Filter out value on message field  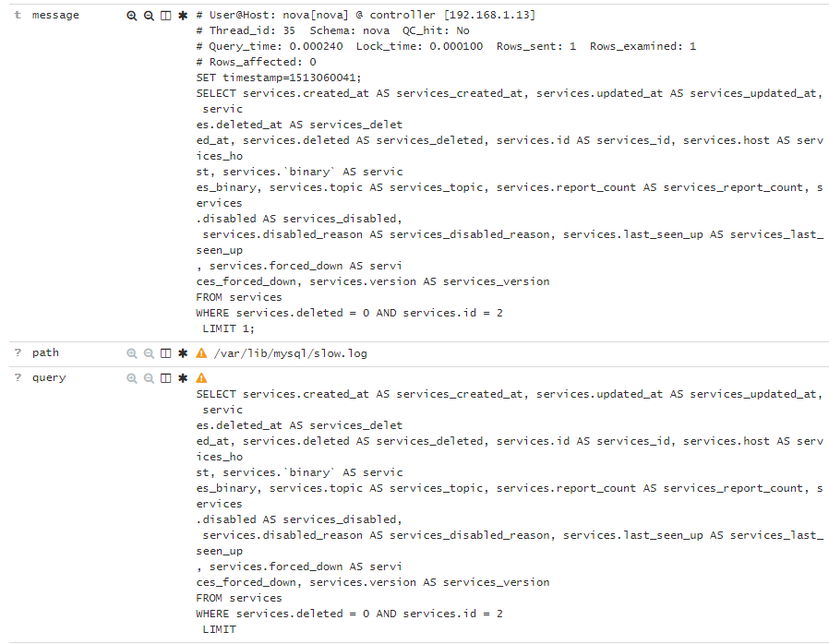149,16
